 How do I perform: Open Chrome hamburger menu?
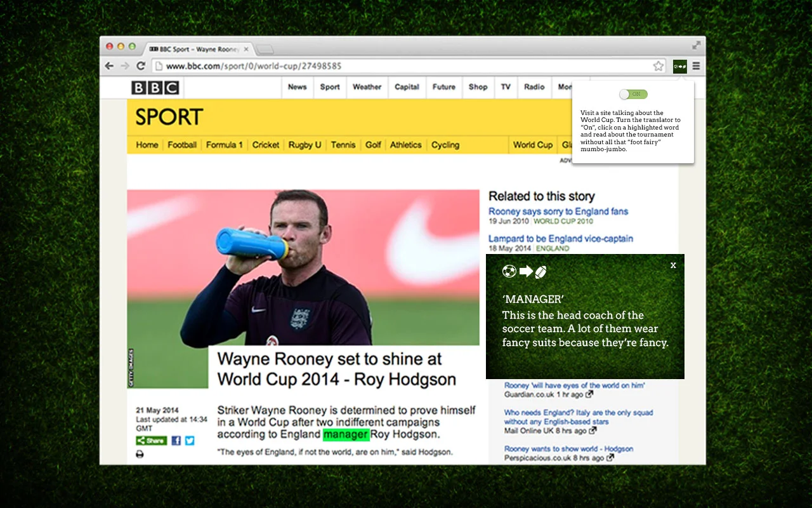697,66
